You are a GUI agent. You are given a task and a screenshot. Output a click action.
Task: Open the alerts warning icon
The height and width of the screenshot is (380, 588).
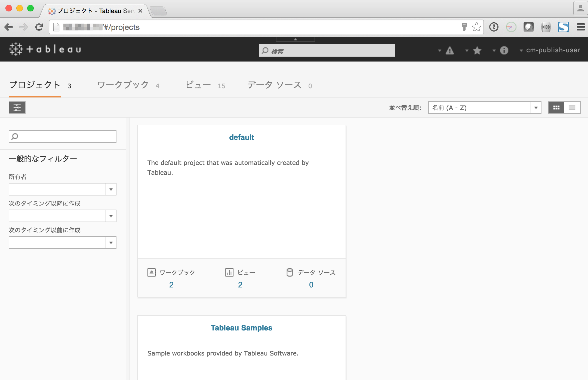[450, 50]
